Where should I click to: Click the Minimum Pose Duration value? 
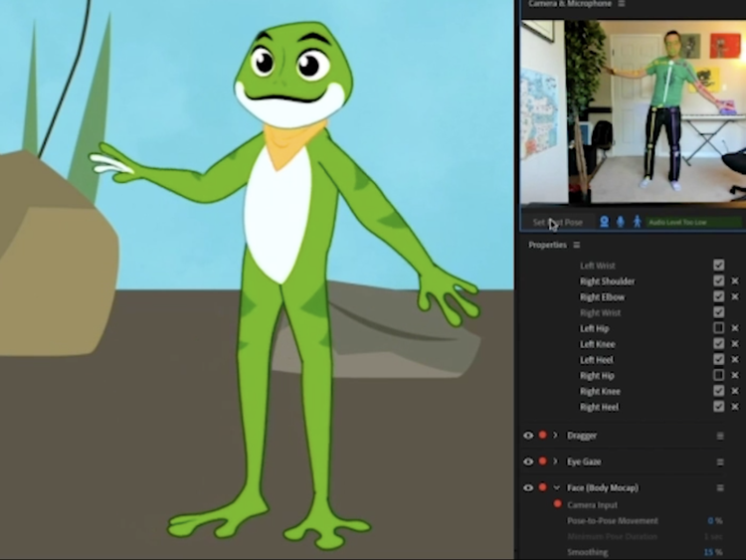tap(713, 537)
